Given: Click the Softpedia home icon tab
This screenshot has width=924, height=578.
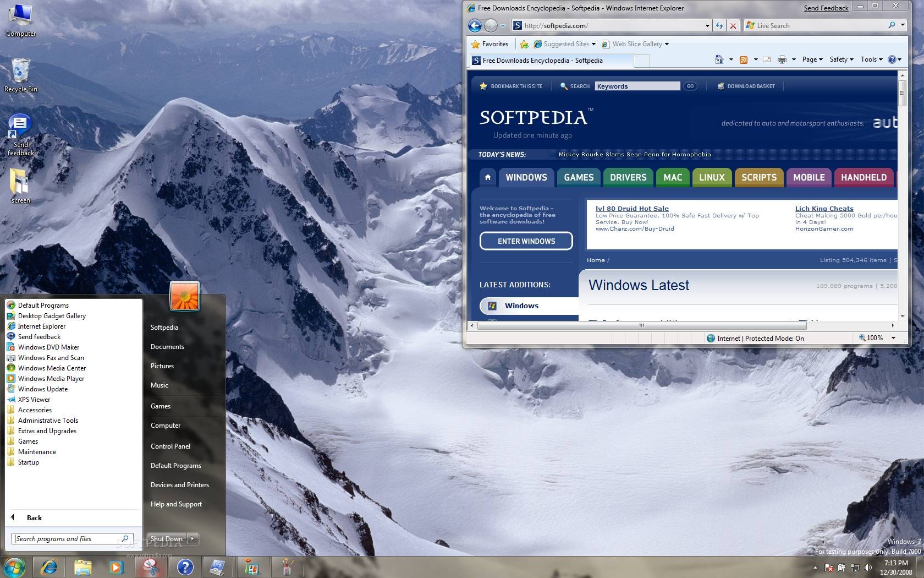Looking at the screenshot, I should coord(487,177).
